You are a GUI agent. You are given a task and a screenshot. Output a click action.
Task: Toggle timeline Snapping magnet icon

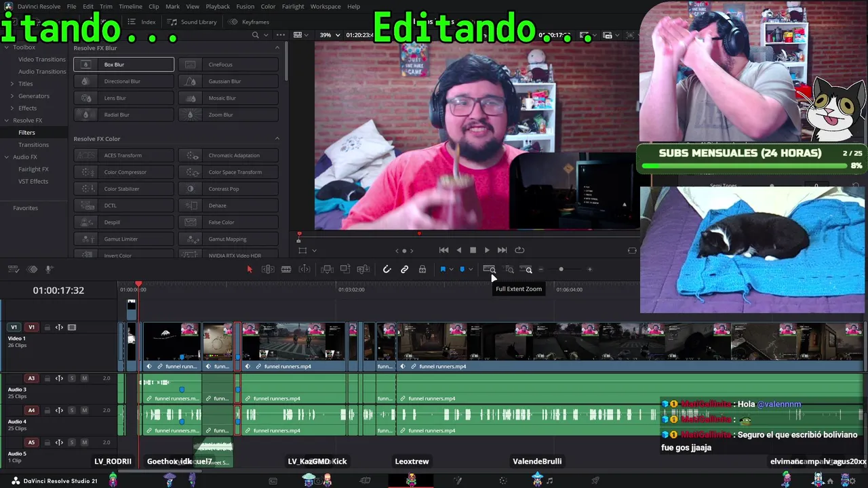click(387, 269)
